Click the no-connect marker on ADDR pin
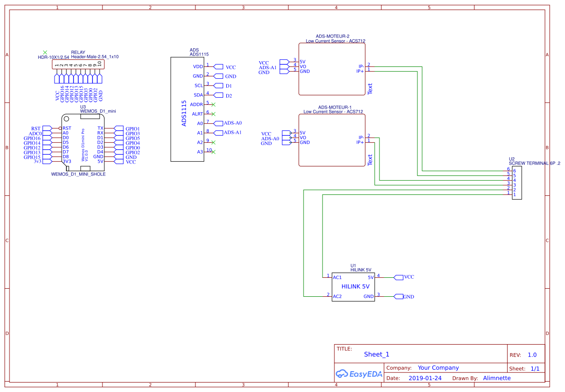The width and height of the screenshot is (565, 392). [213, 104]
